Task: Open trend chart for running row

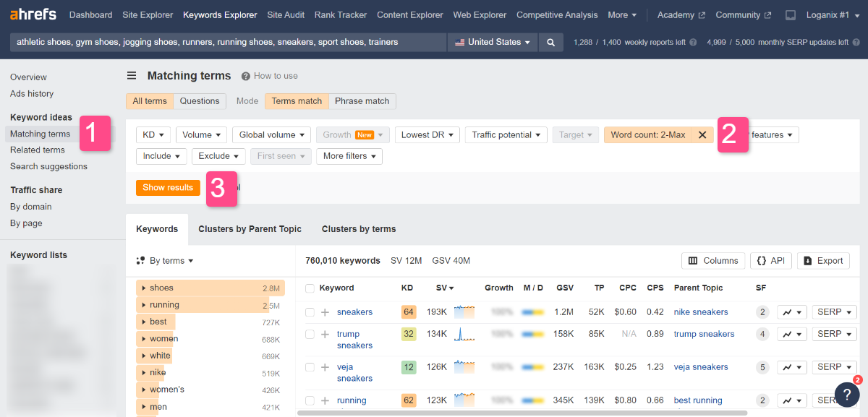Action: pyautogui.click(x=791, y=400)
